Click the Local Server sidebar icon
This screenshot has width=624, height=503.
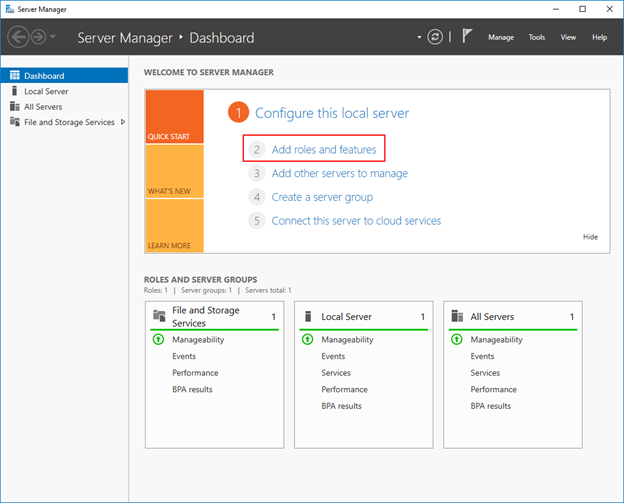pyautogui.click(x=15, y=91)
